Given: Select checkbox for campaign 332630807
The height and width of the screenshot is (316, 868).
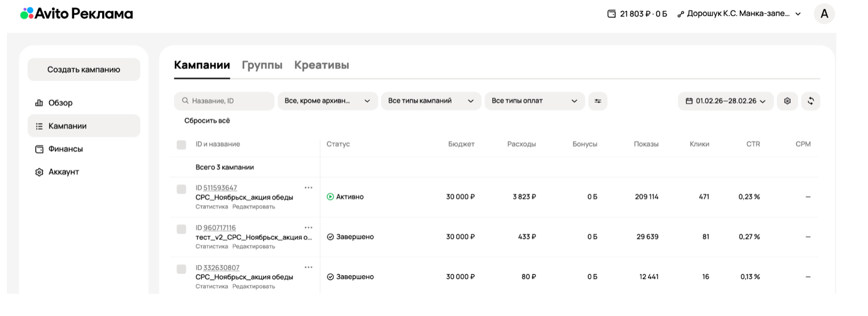Looking at the screenshot, I should (x=181, y=269).
